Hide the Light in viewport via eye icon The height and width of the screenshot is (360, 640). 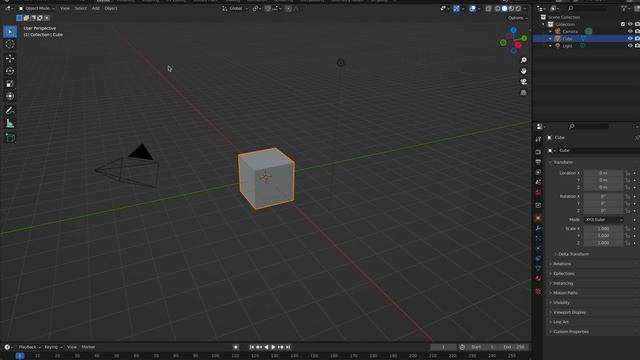[x=630, y=46]
